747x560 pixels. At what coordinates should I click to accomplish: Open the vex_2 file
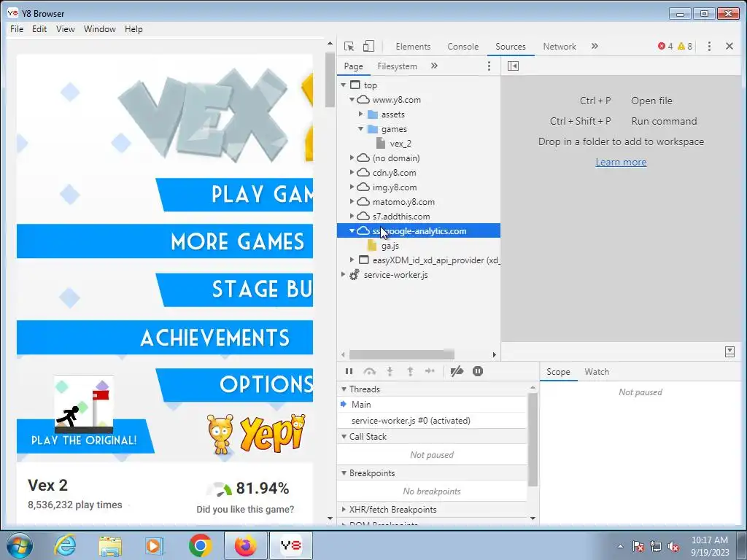pyautogui.click(x=400, y=144)
